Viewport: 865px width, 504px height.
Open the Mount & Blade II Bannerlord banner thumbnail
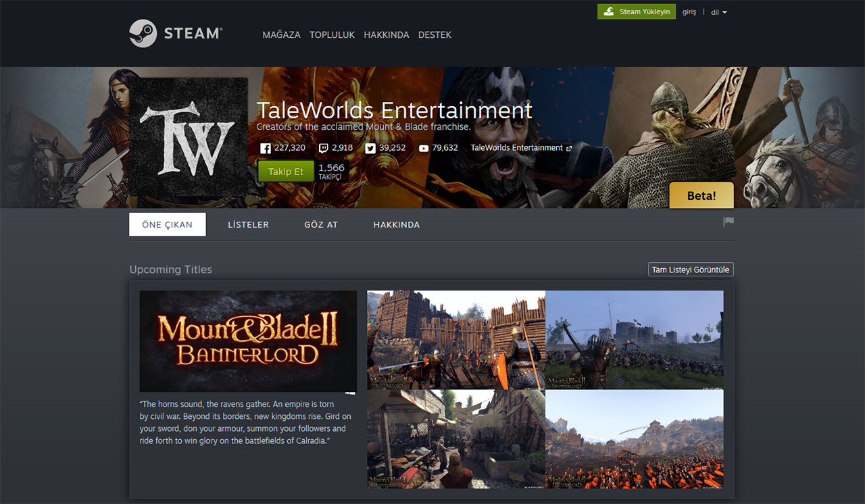pyautogui.click(x=248, y=341)
